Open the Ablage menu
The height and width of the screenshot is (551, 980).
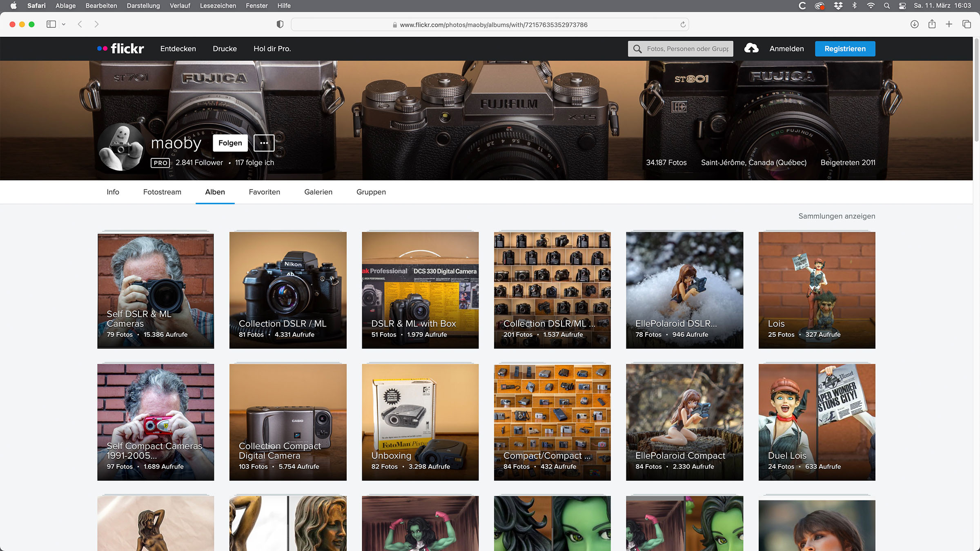point(66,6)
